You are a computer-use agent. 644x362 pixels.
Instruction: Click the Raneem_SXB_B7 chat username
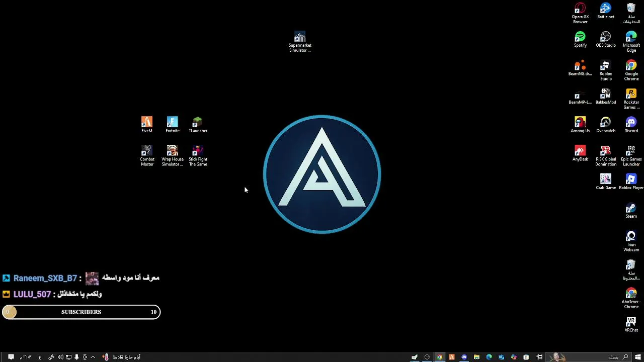coord(45,278)
